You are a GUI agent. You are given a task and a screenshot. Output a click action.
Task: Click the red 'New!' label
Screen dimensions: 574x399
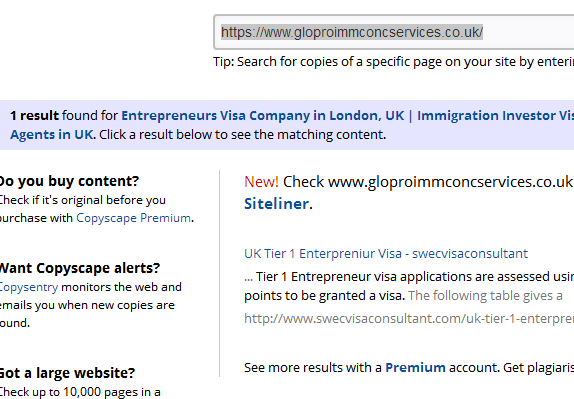coord(261,182)
